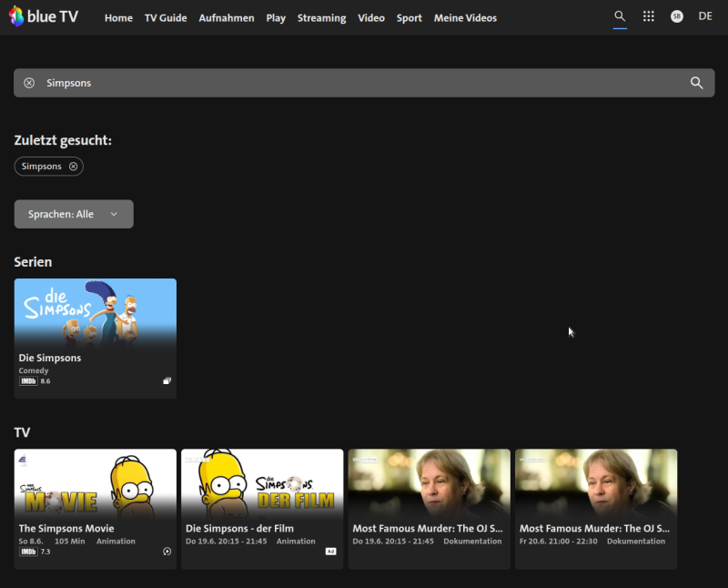The width and height of the screenshot is (728, 588).
Task: Click the play icon on The Simpsons Movie
Action: (167, 552)
